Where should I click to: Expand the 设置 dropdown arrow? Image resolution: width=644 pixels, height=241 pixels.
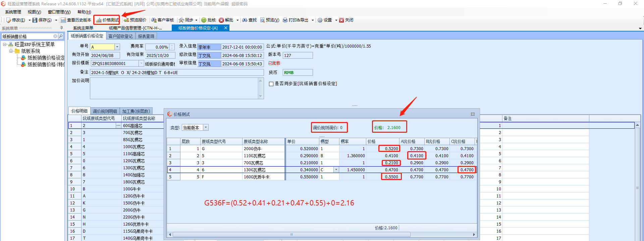[336, 20]
